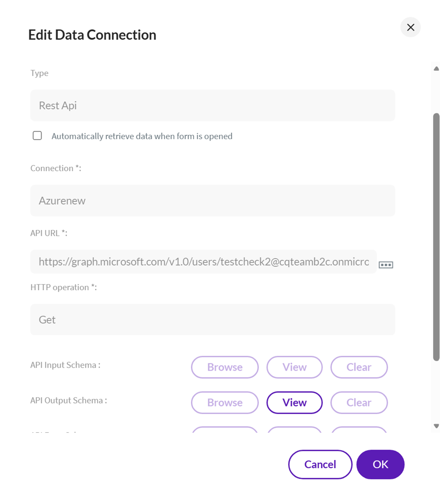Enable automatically retrieve data when form opens

coord(37,136)
